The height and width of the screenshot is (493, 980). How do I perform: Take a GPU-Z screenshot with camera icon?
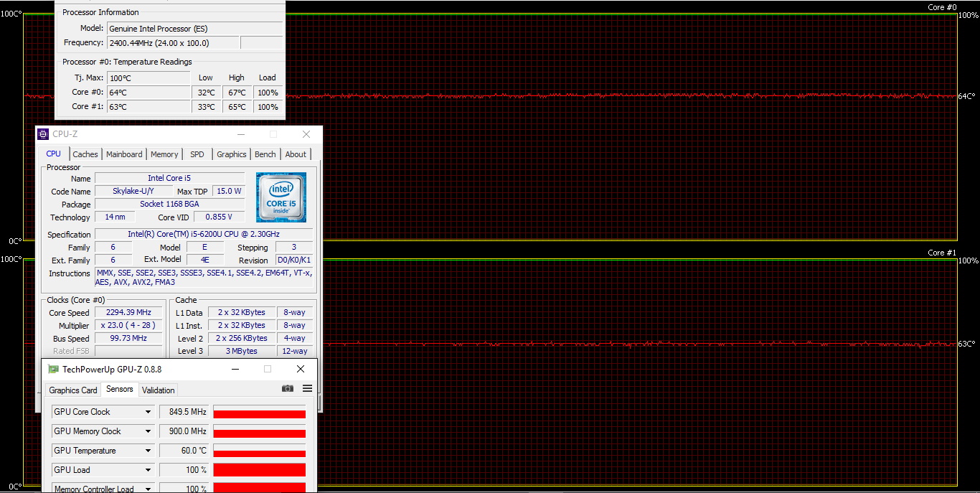click(x=288, y=388)
